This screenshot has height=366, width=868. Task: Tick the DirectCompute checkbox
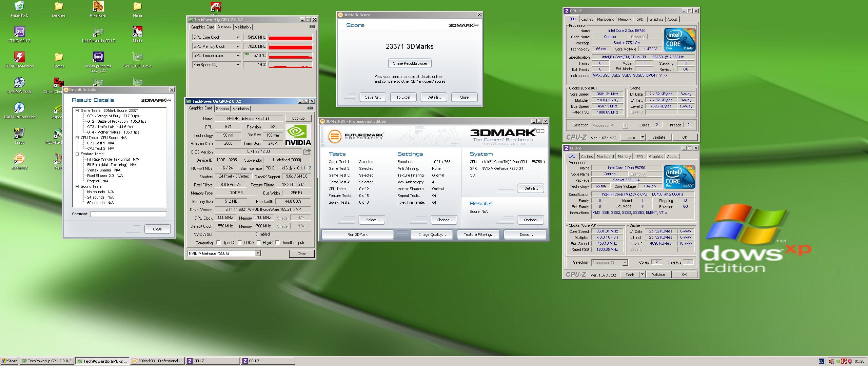[278, 243]
